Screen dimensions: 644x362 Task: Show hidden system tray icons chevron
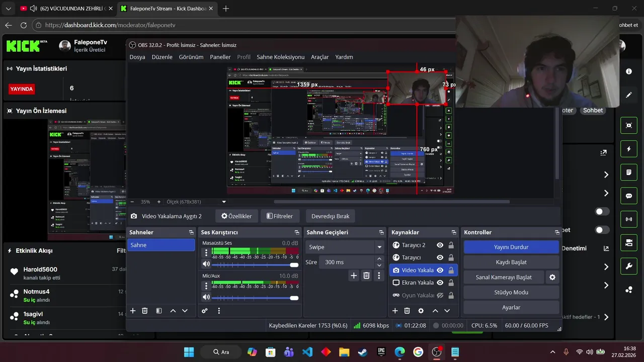pyautogui.click(x=552, y=352)
